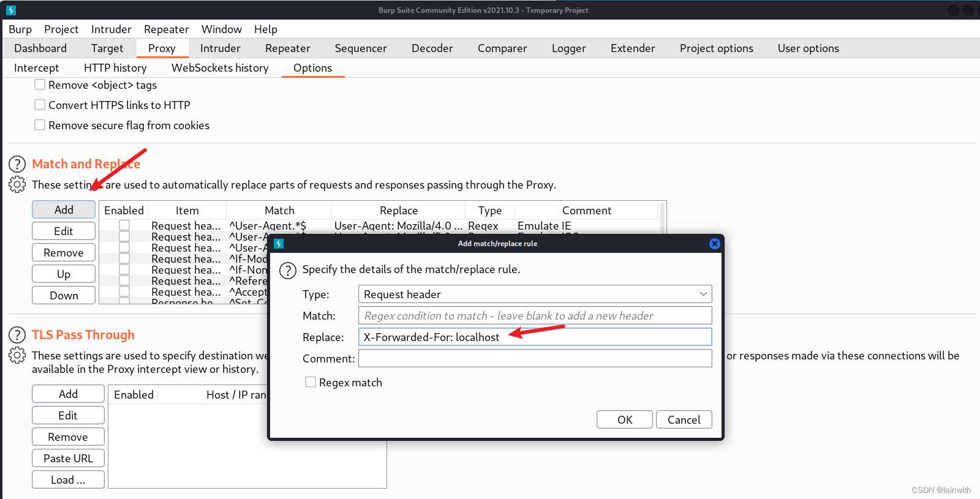Move rule Up in Match and Replace

click(x=64, y=274)
